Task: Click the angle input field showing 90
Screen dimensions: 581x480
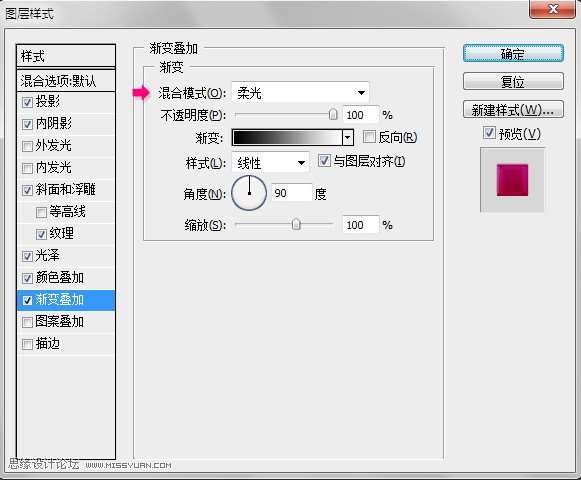Action: point(292,193)
